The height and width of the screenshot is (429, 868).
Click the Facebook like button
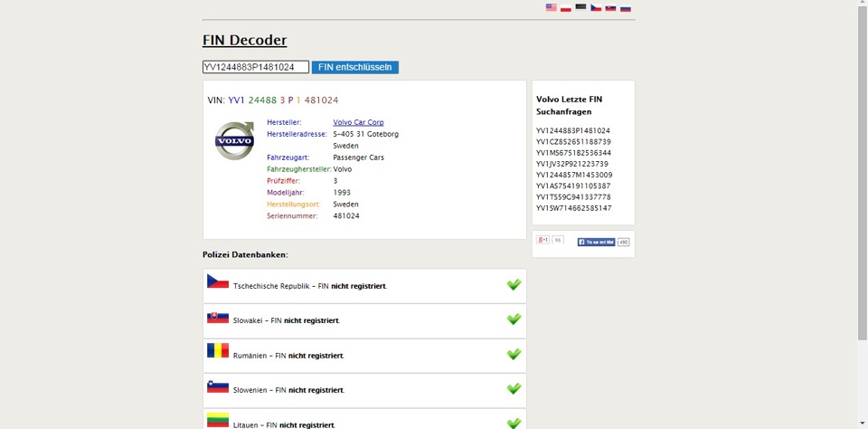pos(596,243)
